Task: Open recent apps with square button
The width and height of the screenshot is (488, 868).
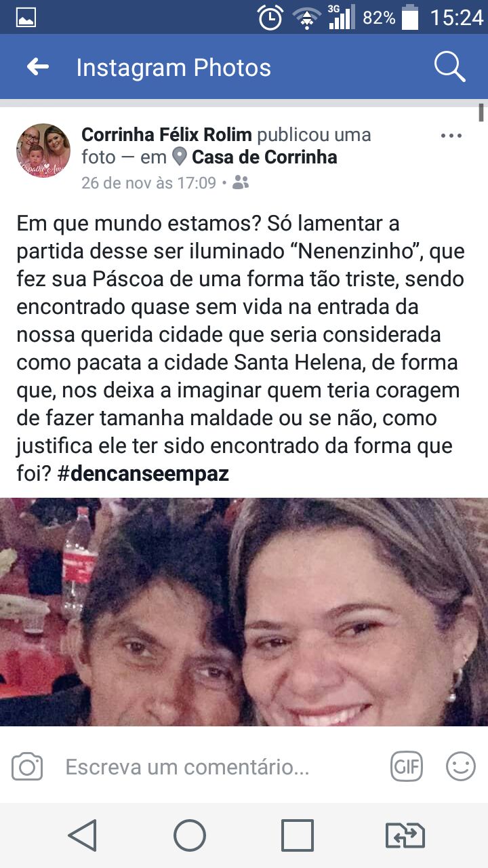Action: point(298,835)
